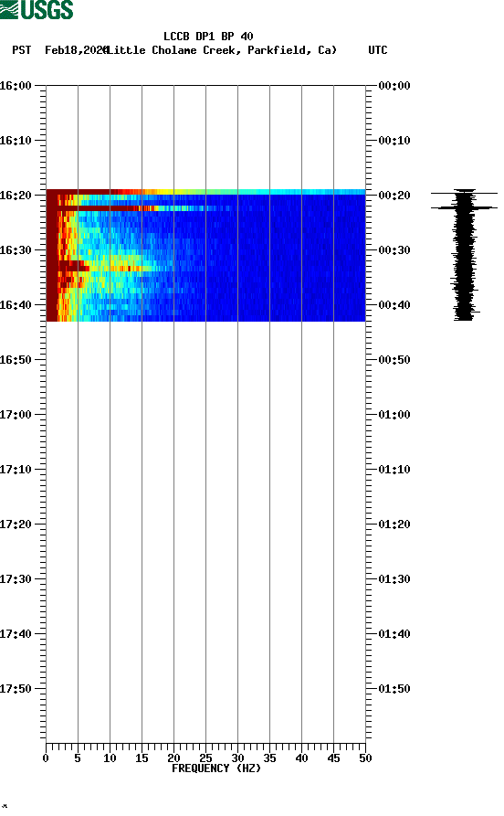504x816 pixels.
Task: Click the '01:10' UTC time label
Action: point(394,470)
